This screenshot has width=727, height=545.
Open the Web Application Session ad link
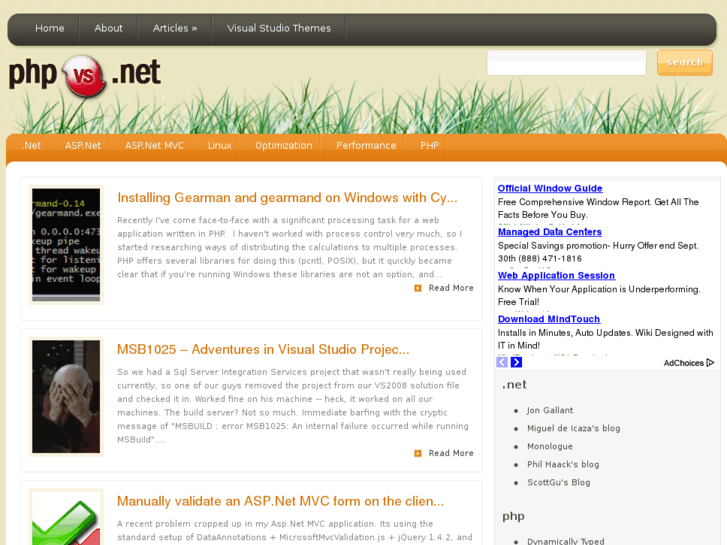pyautogui.click(x=556, y=276)
